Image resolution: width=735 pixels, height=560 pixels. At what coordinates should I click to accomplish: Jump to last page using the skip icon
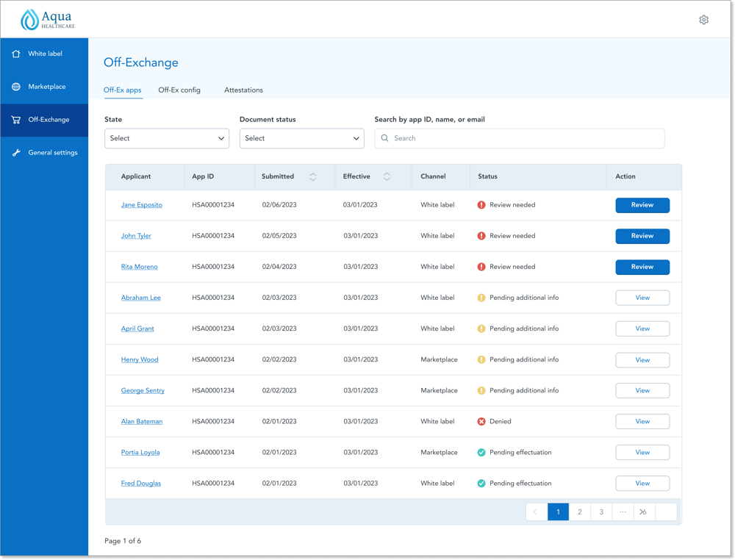(x=643, y=511)
